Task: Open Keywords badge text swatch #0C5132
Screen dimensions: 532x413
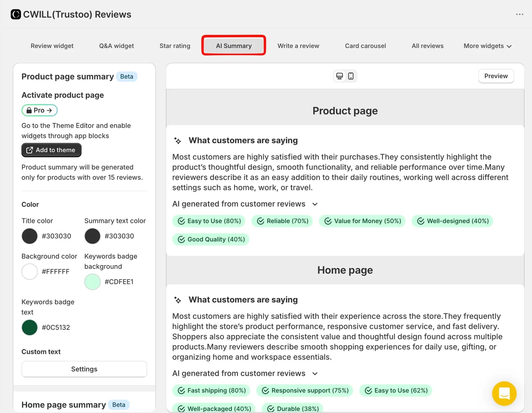Action: click(x=30, y=328)
